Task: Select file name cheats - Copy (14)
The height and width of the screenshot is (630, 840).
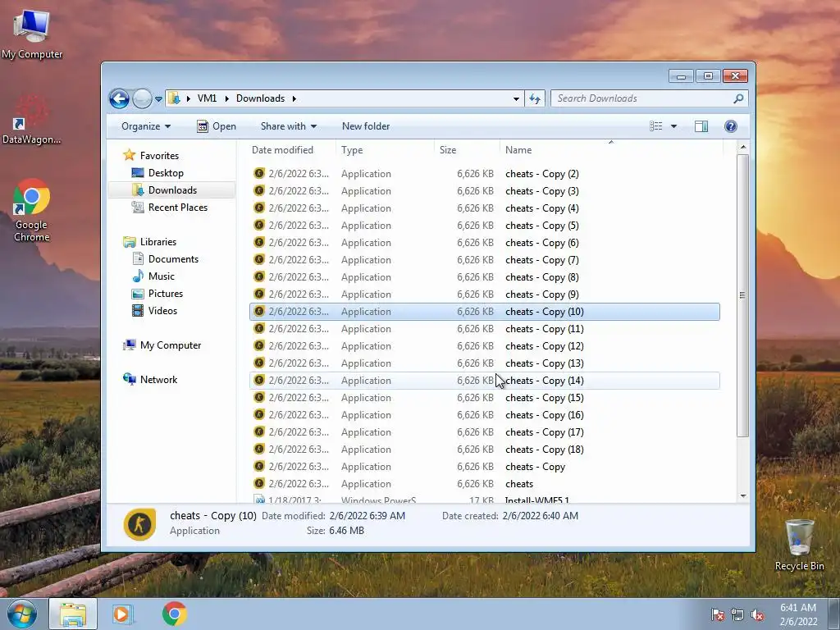Action: click(545, 381)
